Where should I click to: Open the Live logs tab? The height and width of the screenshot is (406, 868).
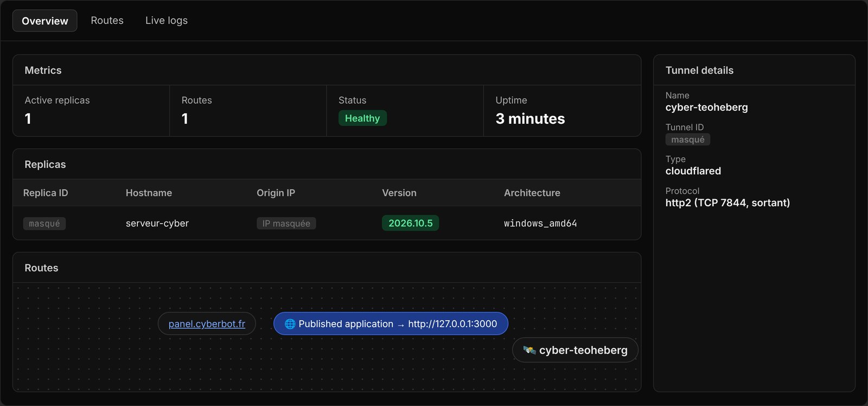point(167,21)
